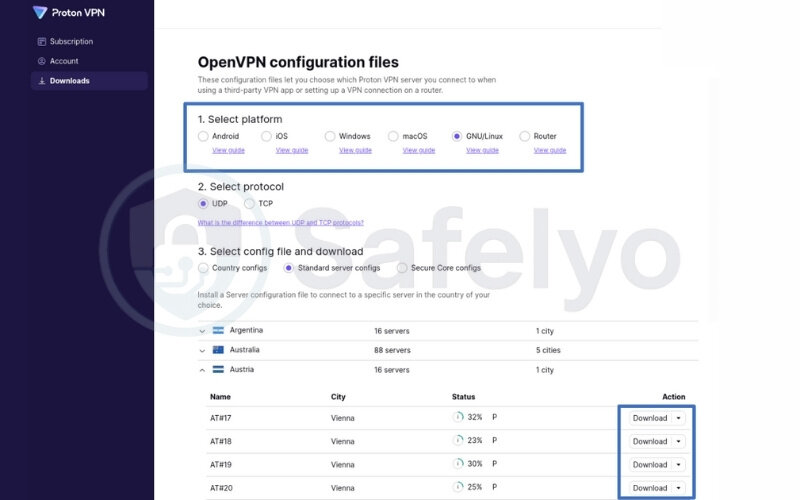This screenshot has height=500, width=800.
Task: Open the iOS View guide link
Action: (292, 151)
